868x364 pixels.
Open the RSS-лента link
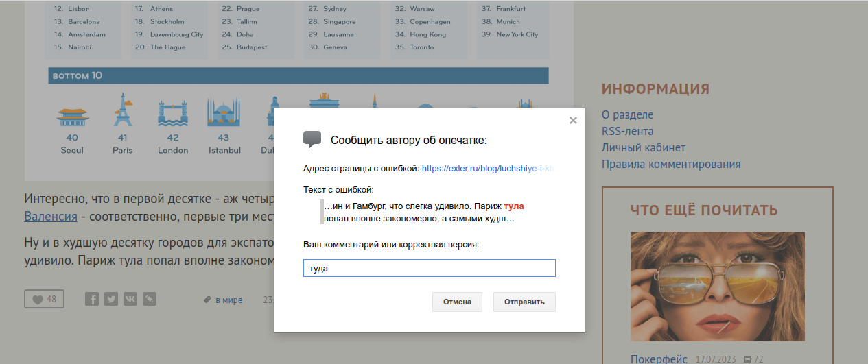(x=627, y=131)
